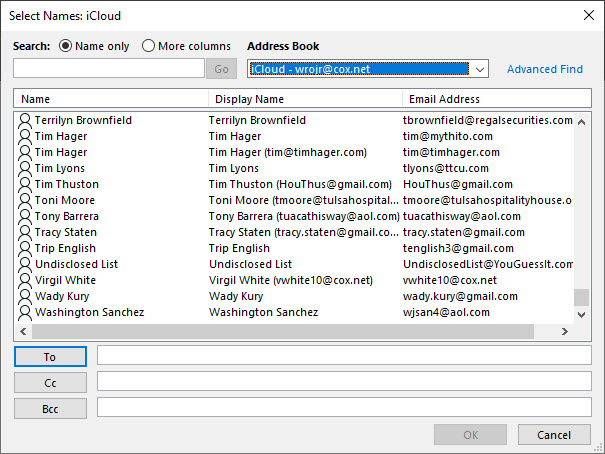Click email HouThus@gmail.com in Email Address column
Image resolution: width=605 pixels, height=454 pixels.
458,184
